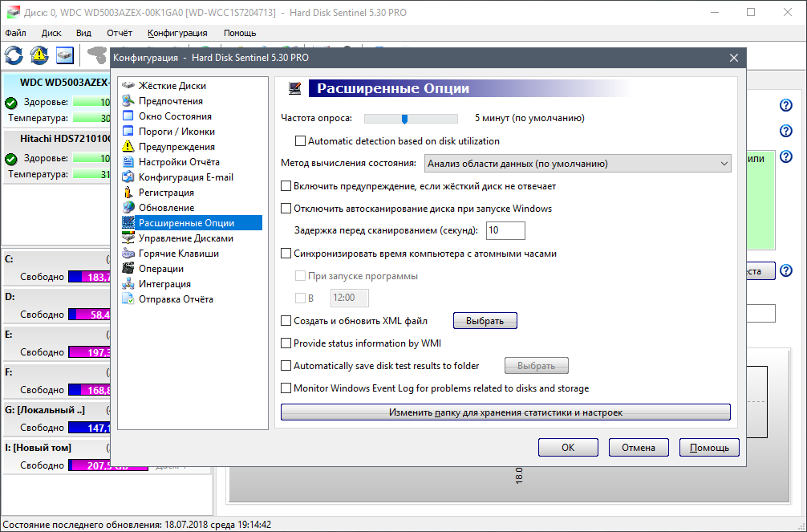Click the Помощь button in dialog
807x532 pixels.
(709, 448)
